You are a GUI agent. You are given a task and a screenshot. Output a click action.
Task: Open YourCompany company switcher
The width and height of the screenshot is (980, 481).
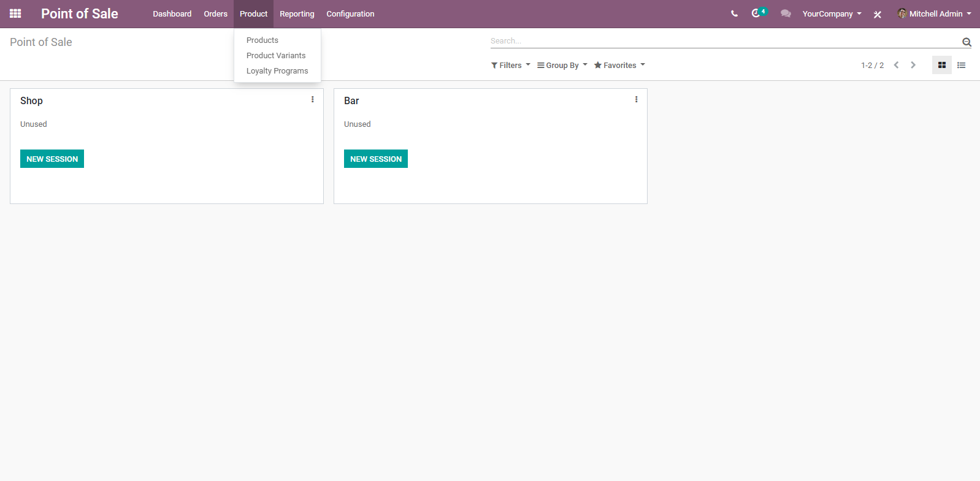[832, 13]
